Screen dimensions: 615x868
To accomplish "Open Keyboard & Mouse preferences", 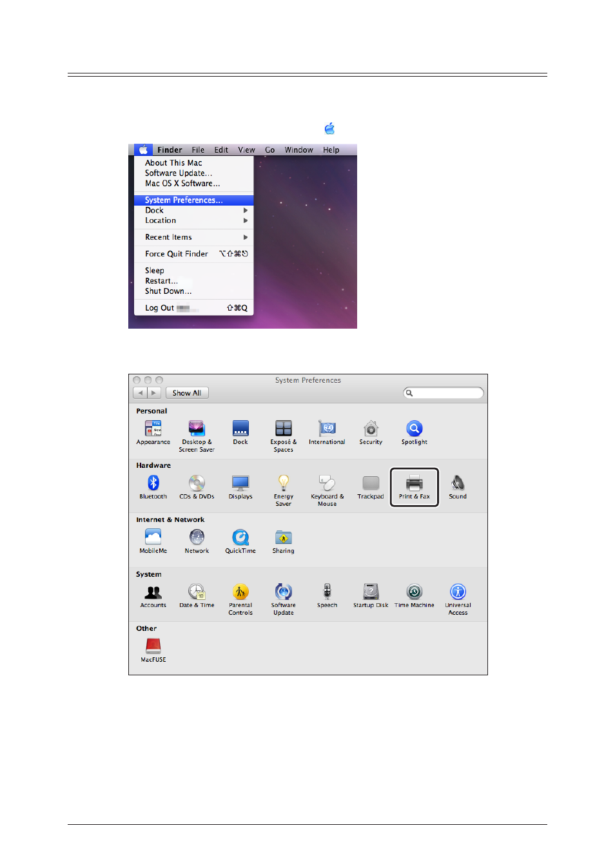I will pos(327,491).
